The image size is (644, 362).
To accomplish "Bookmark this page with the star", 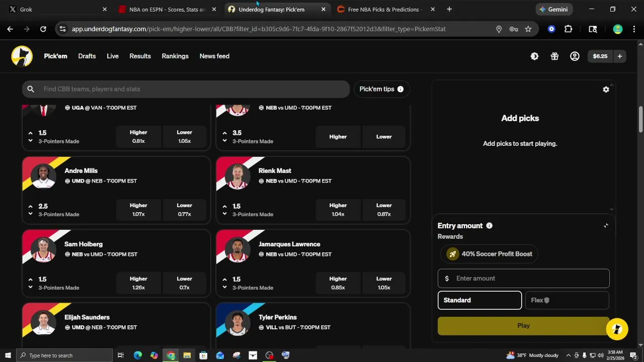I will point(528,29).
